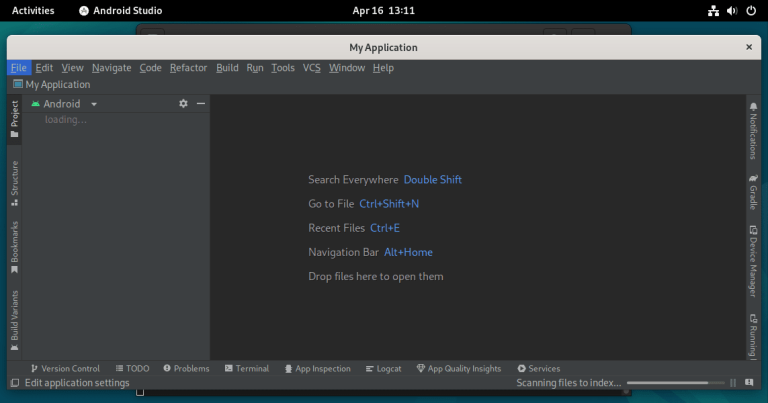
Task: Open the Navigate menu
Action: 111,68
